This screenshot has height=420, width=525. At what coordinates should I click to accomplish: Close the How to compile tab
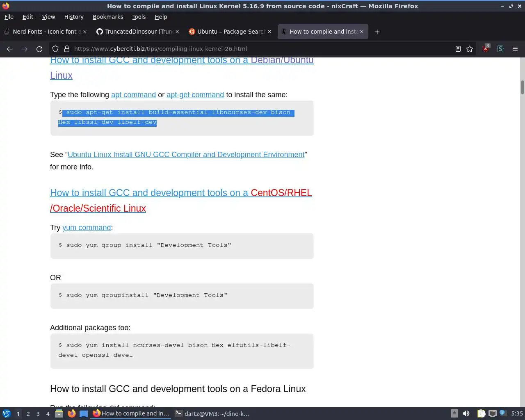click(362, 32)
